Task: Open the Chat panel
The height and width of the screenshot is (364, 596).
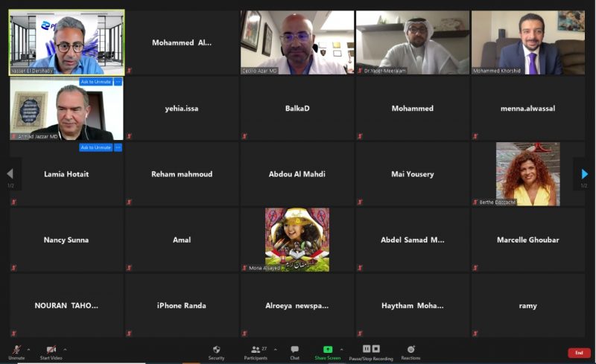Action: 294,349
